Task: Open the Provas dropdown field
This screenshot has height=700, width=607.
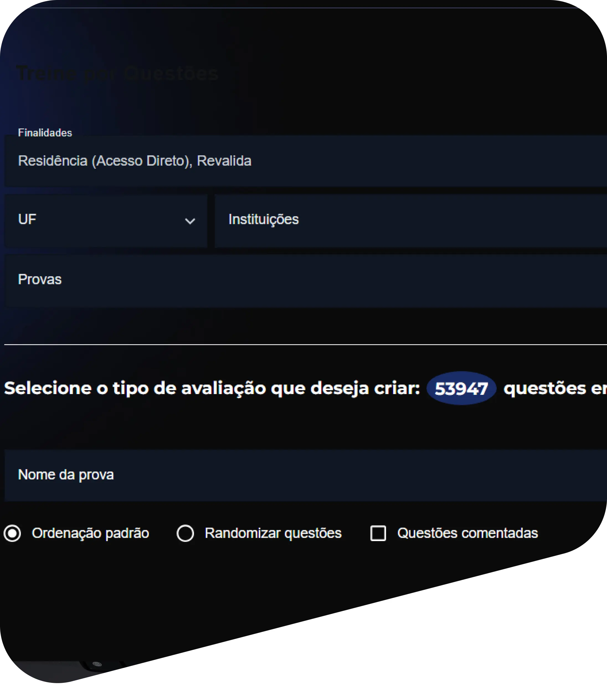Action: tap(305, 281)
